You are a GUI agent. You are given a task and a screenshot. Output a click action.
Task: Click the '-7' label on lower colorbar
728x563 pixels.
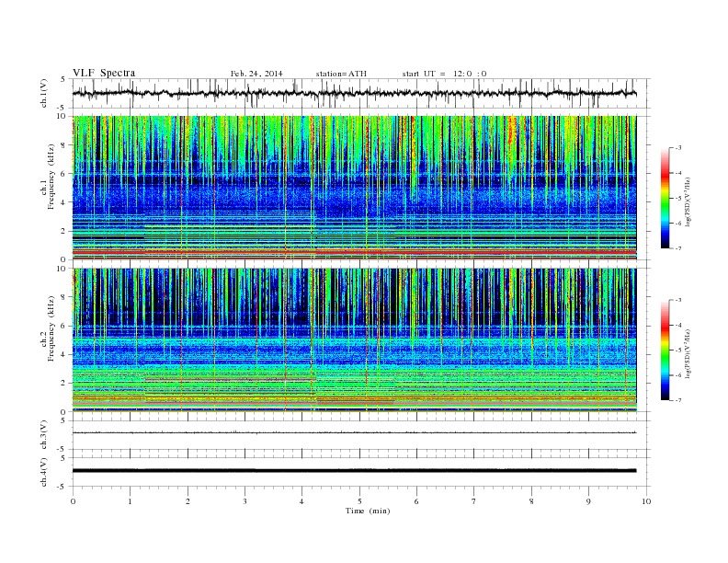677,400
